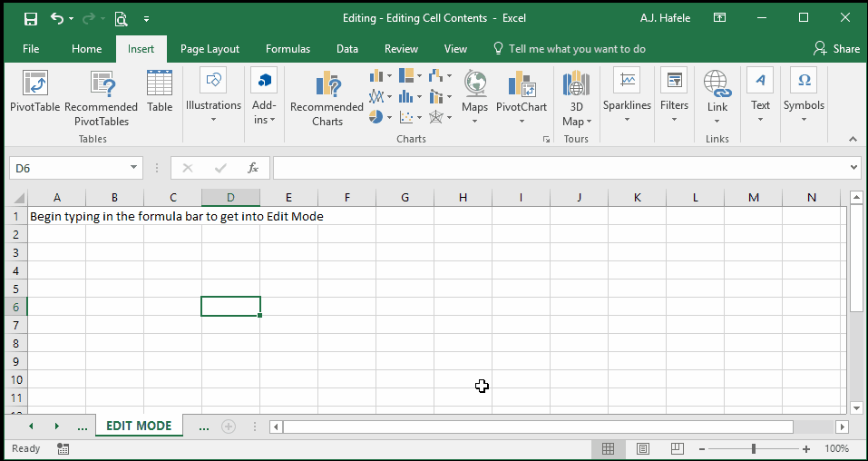Switch to the Formulas tab

tap(288, 49)
